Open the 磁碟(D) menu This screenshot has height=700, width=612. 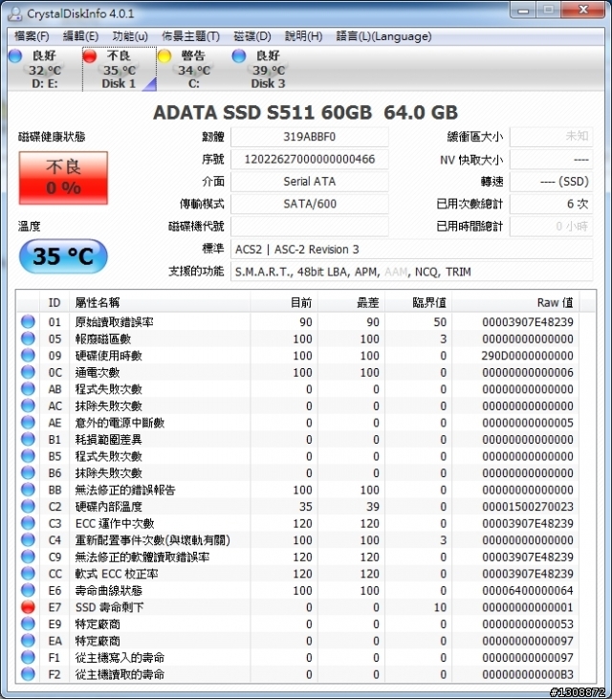(252, 36)
